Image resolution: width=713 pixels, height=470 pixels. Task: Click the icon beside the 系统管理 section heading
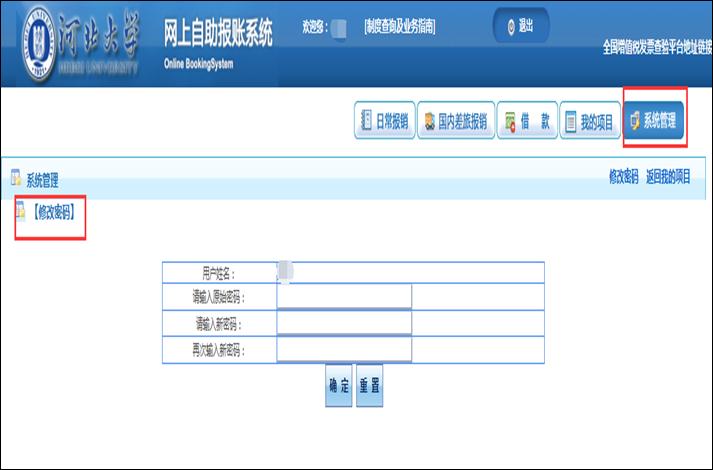click(x=16, y=179)
